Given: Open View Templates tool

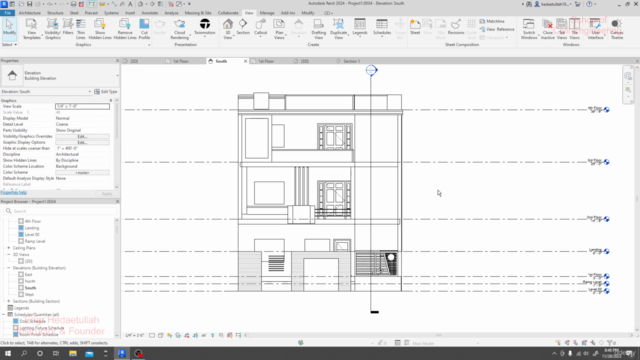Looking at the screenshot, I should [x=31, y=29].
